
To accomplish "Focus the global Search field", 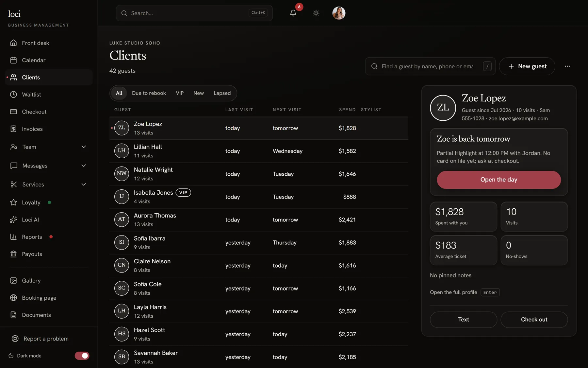I will [x=194, y=13].
